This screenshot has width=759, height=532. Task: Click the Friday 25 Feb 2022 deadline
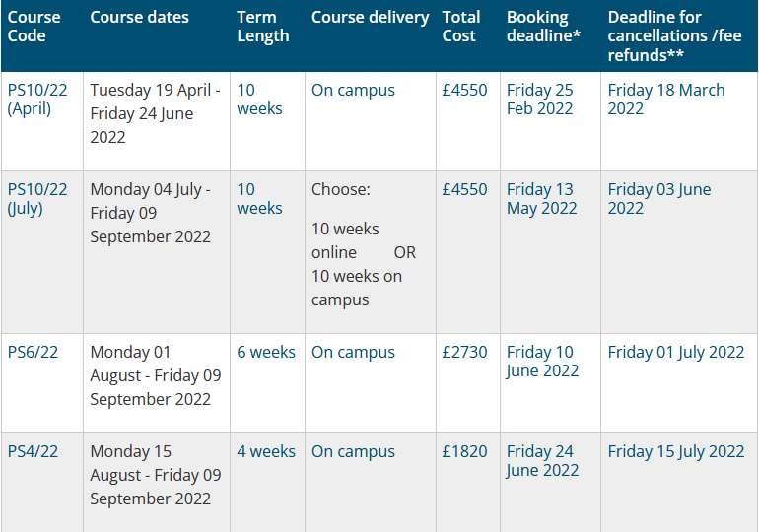coord(540,100)
